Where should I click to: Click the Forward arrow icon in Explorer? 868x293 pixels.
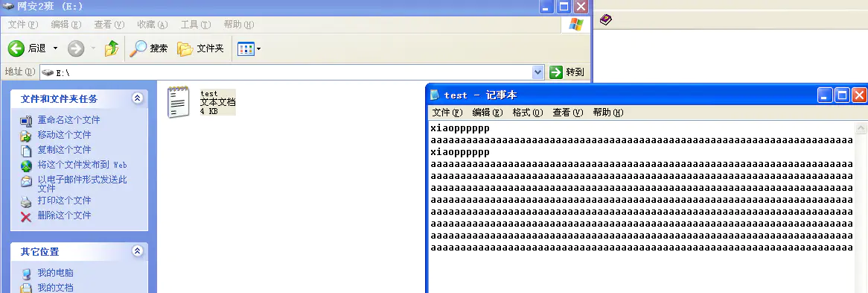click(x=76, y=49)
